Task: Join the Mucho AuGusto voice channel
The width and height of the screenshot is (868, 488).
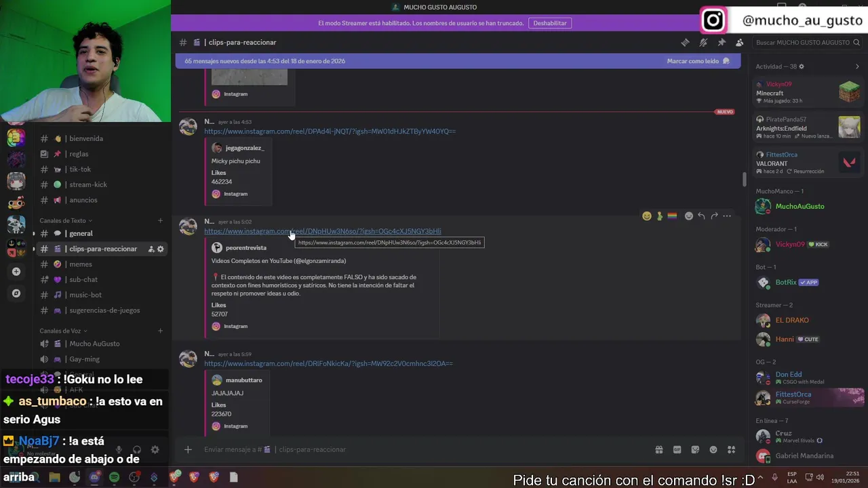Action: tap(94, 344)
